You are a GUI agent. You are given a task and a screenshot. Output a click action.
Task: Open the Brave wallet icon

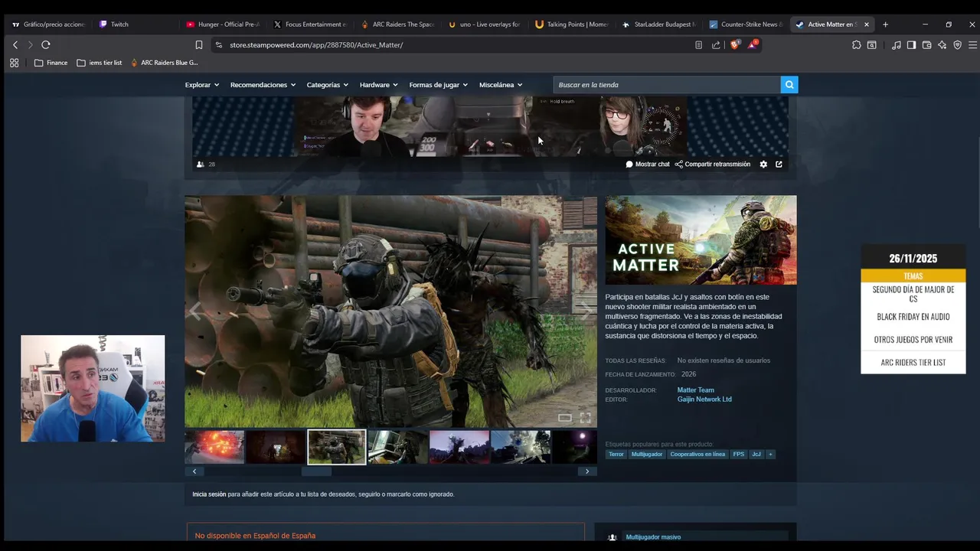(926, 45)
